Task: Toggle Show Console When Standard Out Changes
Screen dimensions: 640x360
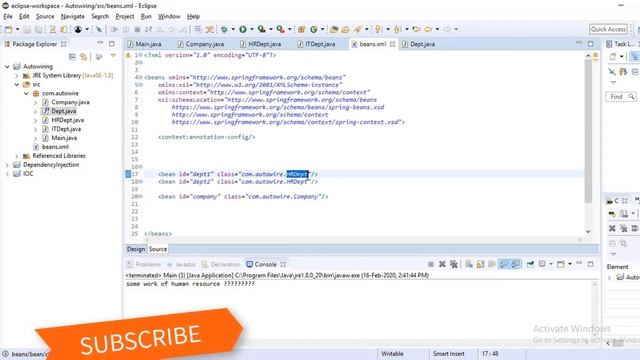Action: pos(504,264)
